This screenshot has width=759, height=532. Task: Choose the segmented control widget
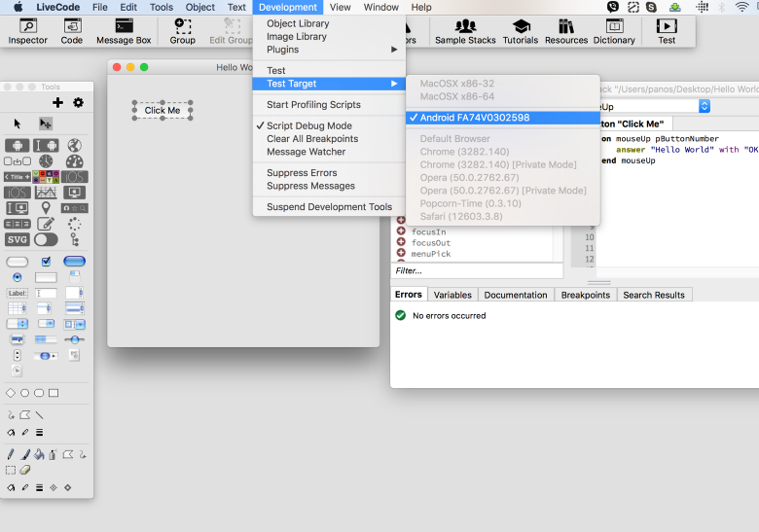(x=17, y=224)
